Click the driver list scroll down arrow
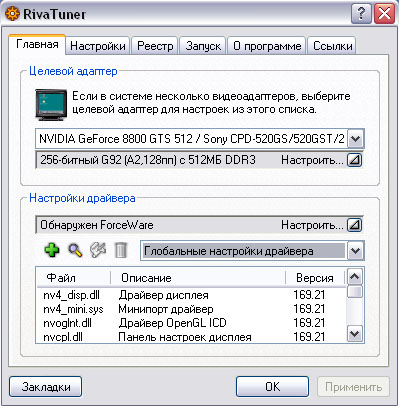Viewport: 399px width, 406px height. [x=354, y=333]
